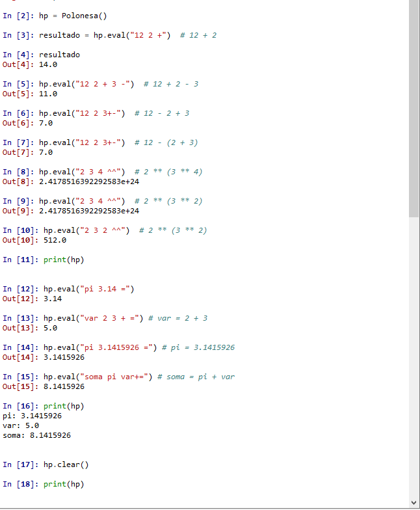The image size is (420, 510).
Task: Select the Out[6] result 7.0
Action: tap(46, 124)
